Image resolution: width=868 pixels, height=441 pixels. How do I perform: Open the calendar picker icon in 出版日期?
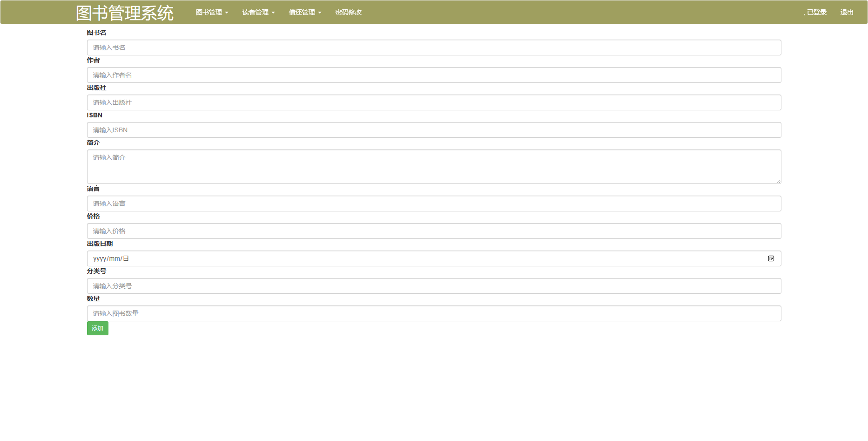click(771, 258)
